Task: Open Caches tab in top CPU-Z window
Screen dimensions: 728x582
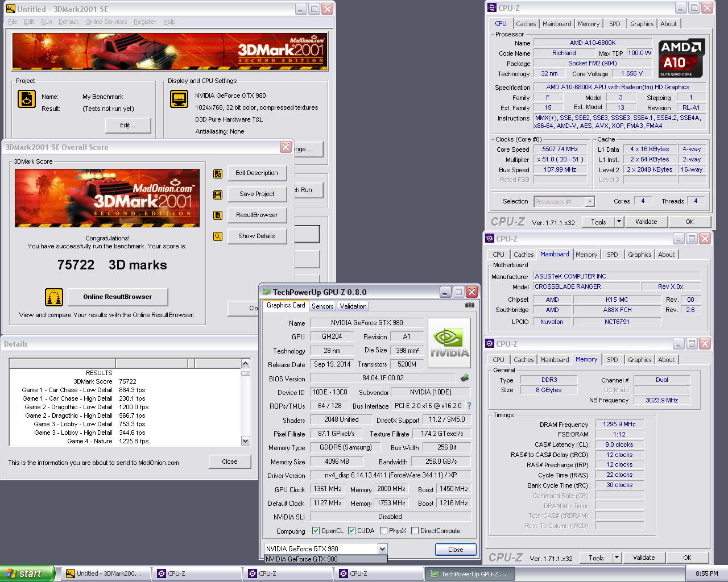Action: [x=526, y=24]
